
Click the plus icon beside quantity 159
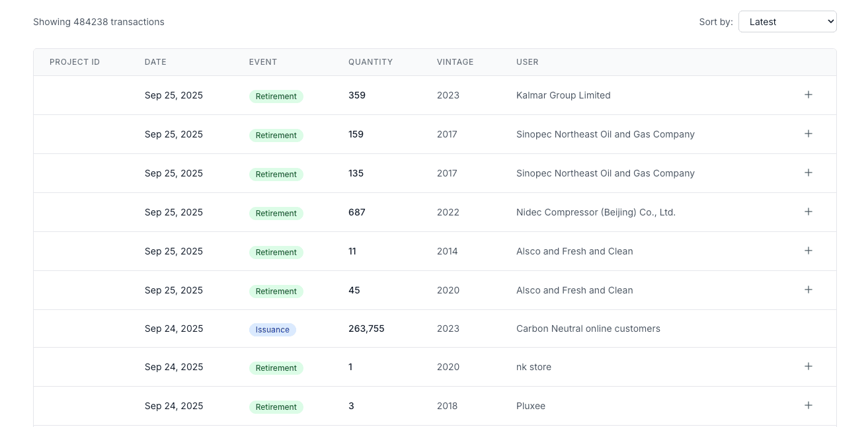[808, 134]
